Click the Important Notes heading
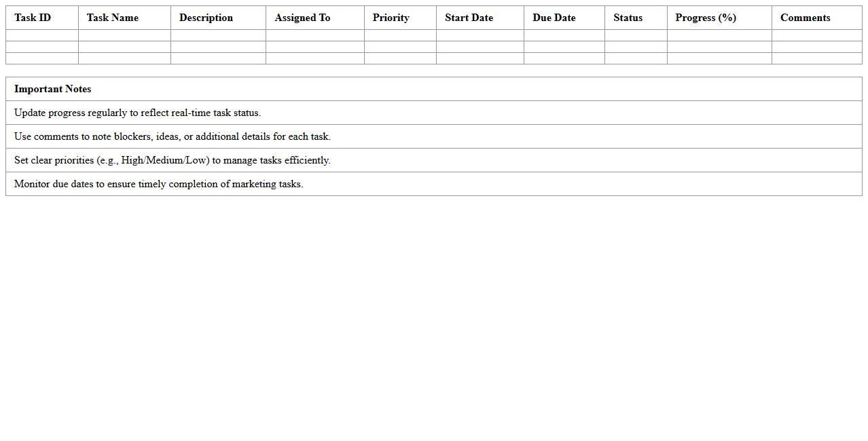Screen dimensions: 868x441 (52, 89)
